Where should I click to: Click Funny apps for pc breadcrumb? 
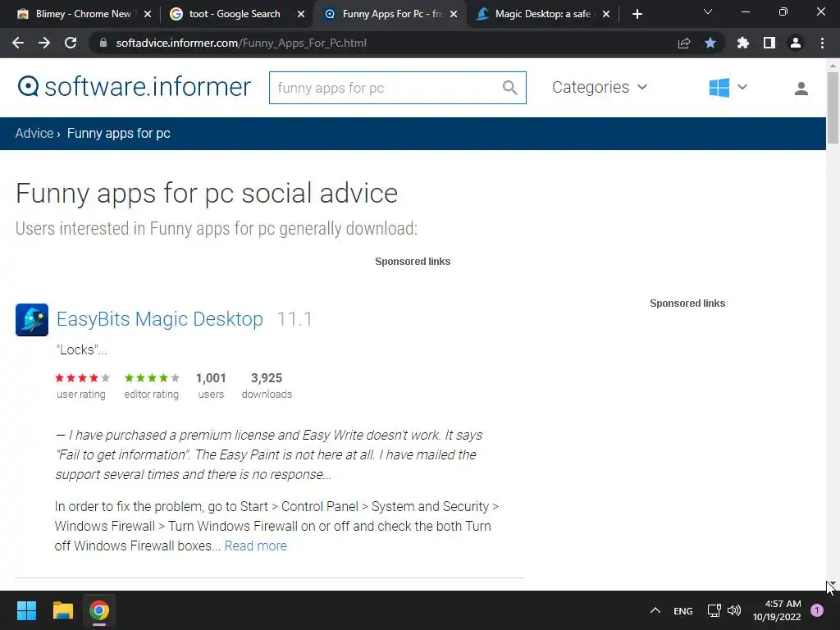[118, 134]
